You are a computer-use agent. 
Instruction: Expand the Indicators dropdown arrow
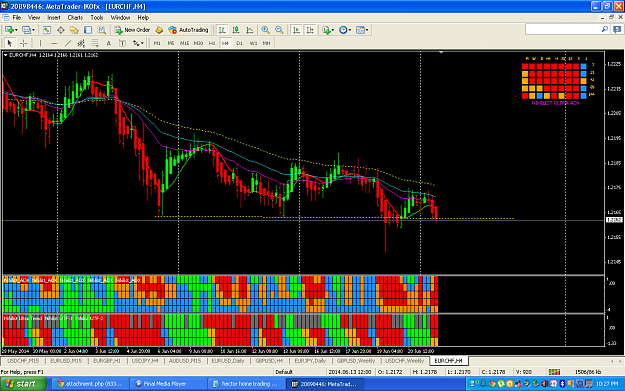[333, 30]
